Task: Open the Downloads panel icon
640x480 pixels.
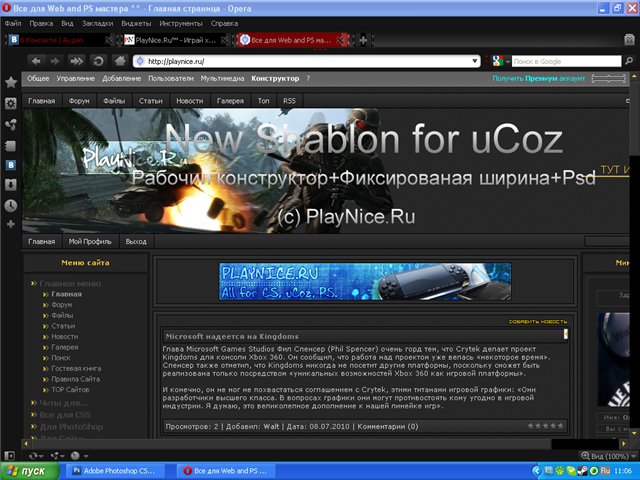Action: click(x=11, y=185)
